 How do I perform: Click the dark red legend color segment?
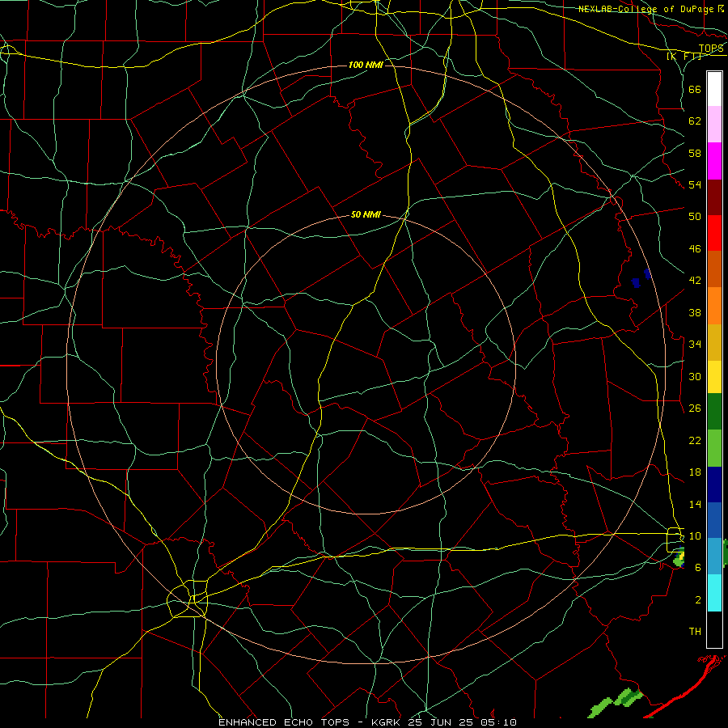(x=714, y=197)
